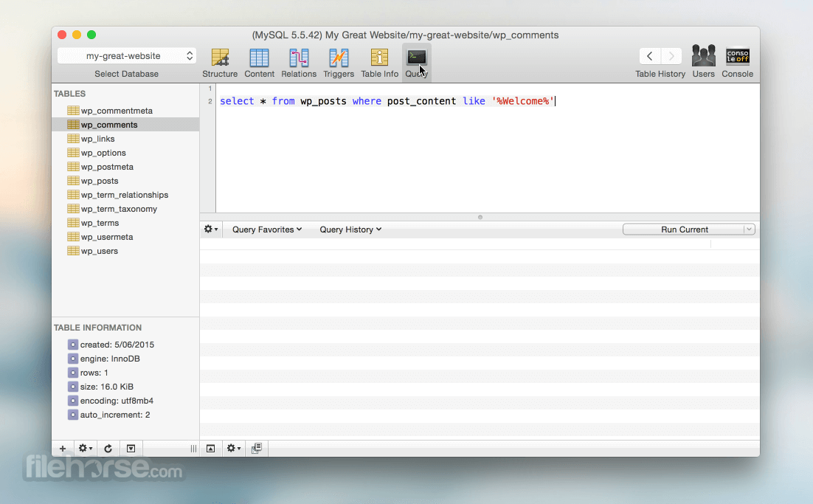Go back in table history
Image resolution: width=813 pixels, height=504 pixels.
650,56
